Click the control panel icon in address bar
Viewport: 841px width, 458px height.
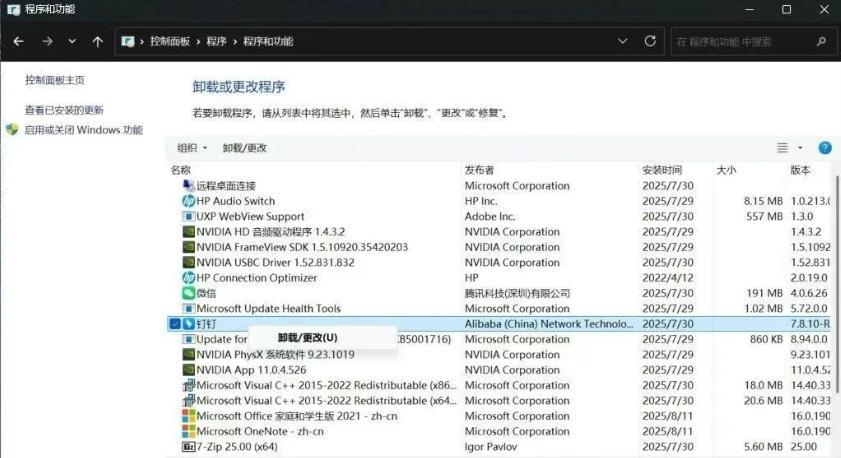click(128, 41)
